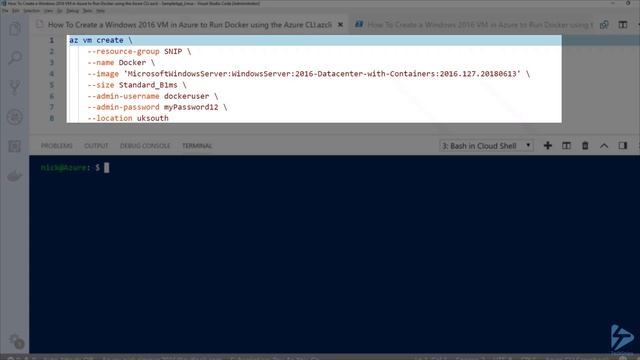The height and width of the screenshot is (360, 640).
Task: Click the file icon on the first editor tab
Action: point(40,25)
